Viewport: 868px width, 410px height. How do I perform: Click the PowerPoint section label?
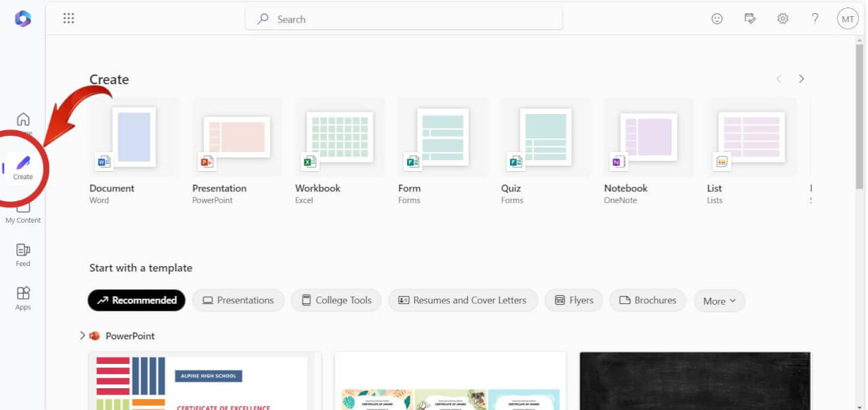[130, 335]
